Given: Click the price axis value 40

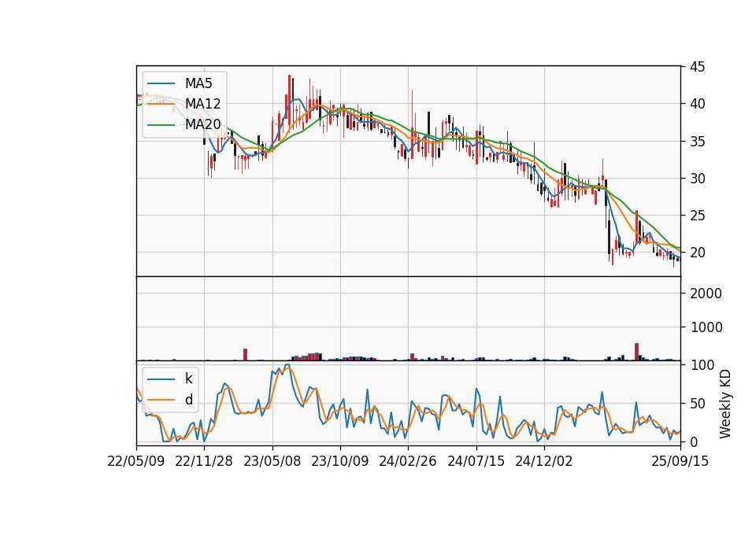Looking at the screenshot, I should [697, 104].
